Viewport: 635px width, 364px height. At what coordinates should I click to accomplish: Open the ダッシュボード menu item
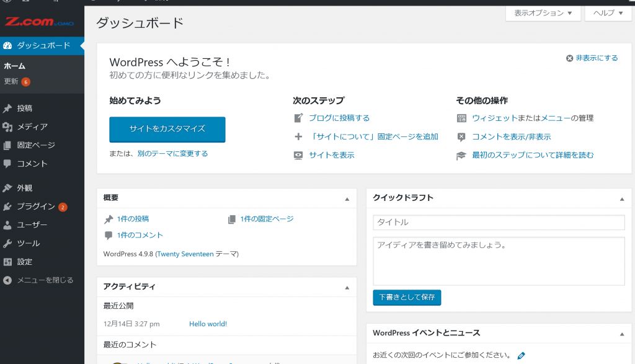point(42,45)
